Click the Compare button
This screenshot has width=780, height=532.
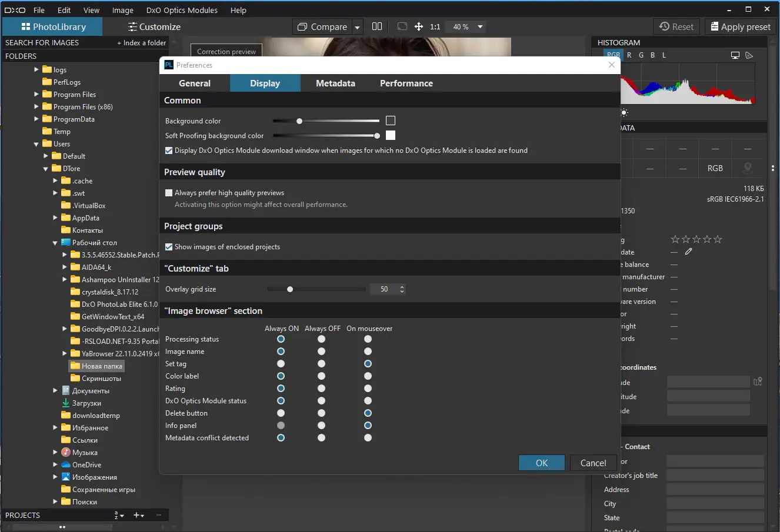(322, 27)
